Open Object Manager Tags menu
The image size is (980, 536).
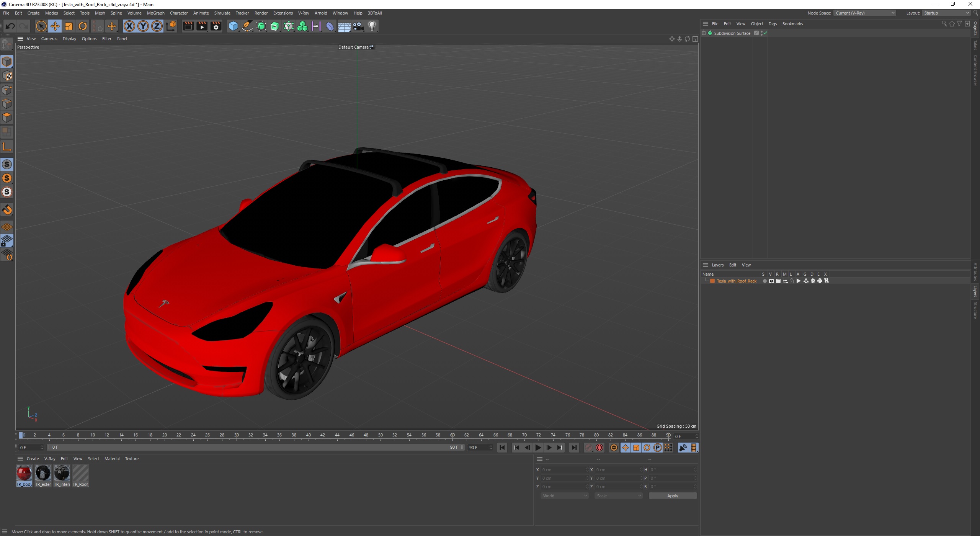(x=773, y=24)
